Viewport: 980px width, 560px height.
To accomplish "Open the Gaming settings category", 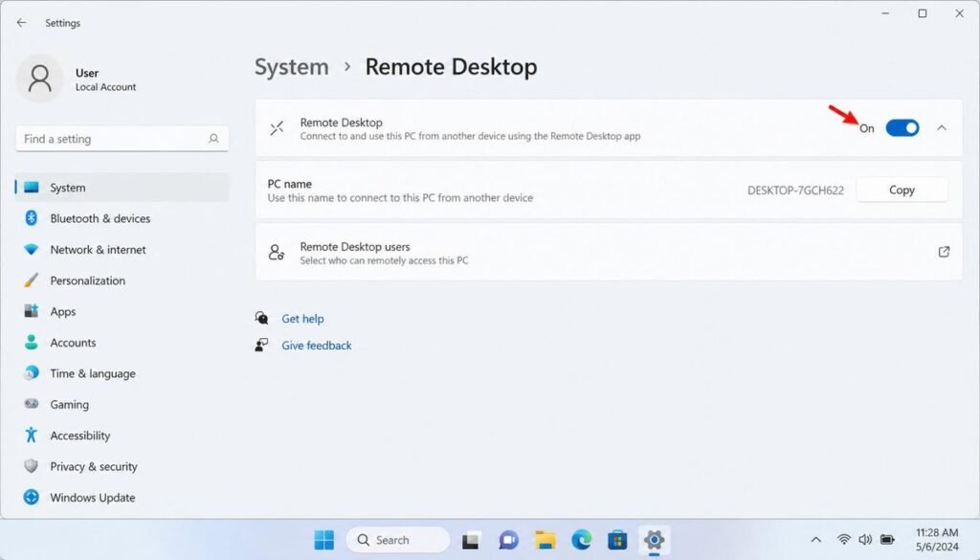I will pyautogui.click(x=122, y=404).
